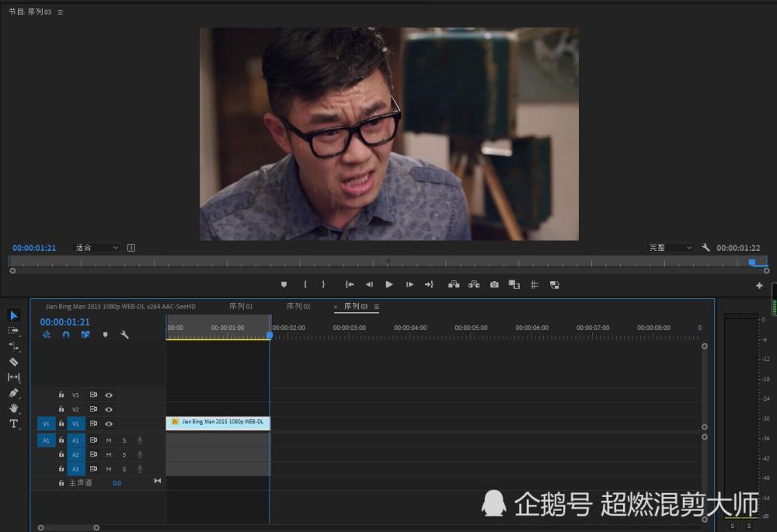Select the Jian Bing Man clip on V1

[x=218, y=423]
